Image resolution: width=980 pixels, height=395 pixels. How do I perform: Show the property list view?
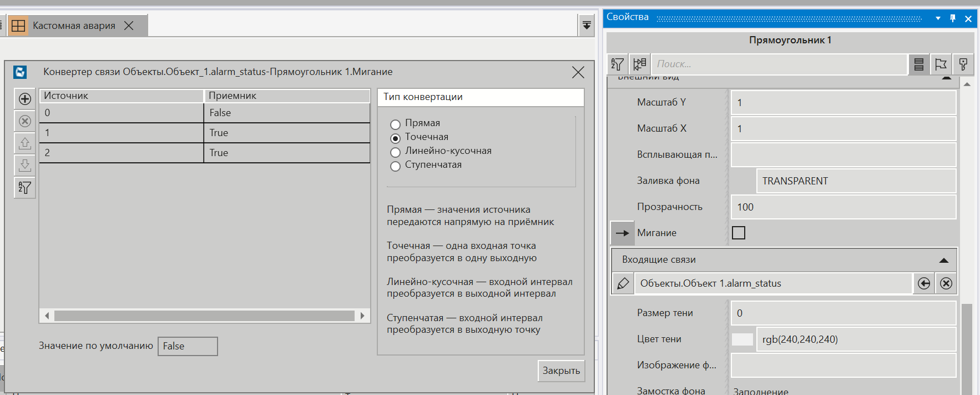919,64
